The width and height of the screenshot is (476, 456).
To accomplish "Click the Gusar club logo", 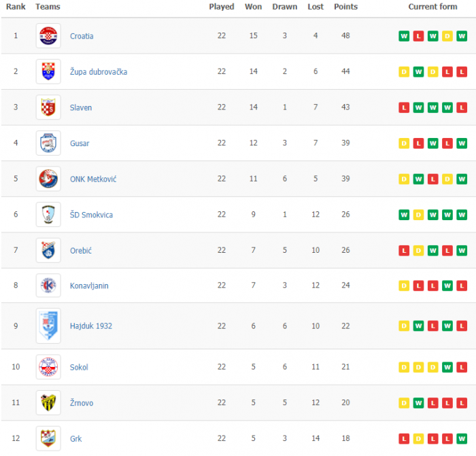I will [x=48, y=143].
